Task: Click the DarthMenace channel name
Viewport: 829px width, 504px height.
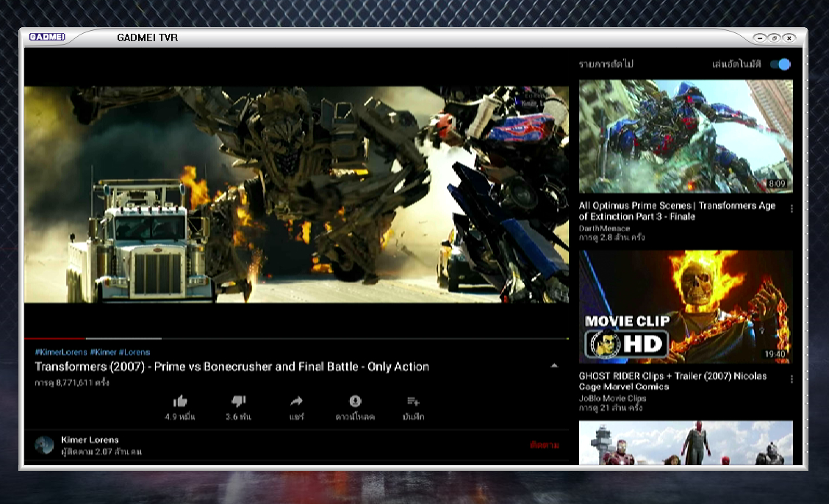Action: [x=604, y=228]
